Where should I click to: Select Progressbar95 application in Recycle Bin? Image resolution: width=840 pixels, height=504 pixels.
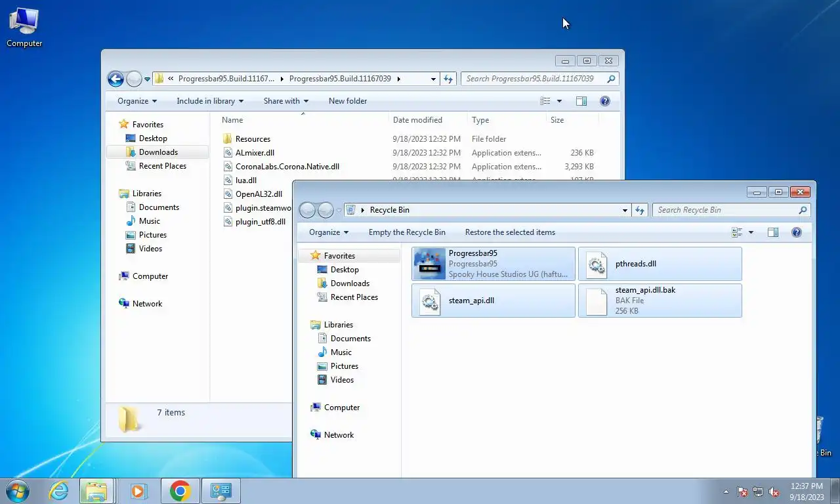493,264
